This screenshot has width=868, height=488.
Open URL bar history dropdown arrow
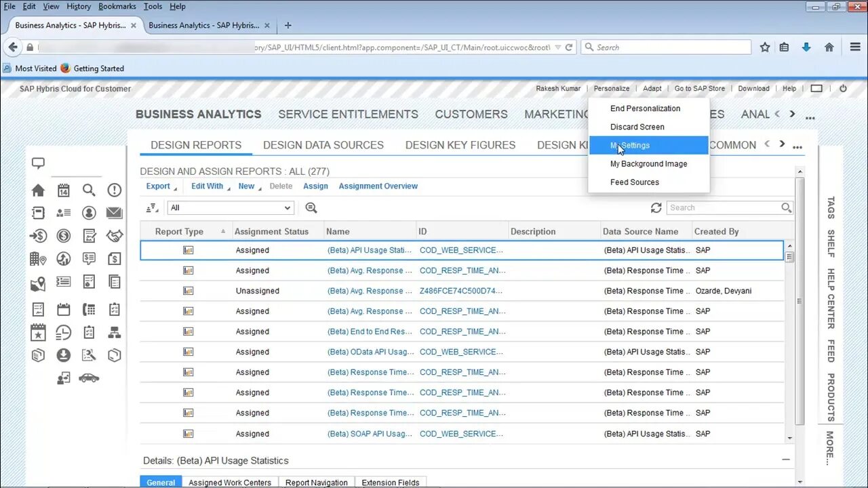pyautogui.click(x=557, y=47)
